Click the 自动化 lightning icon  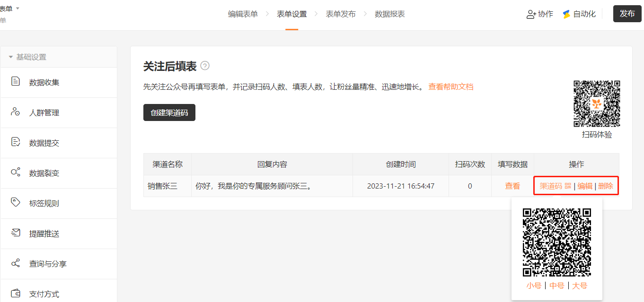click(x=566, y=14)
